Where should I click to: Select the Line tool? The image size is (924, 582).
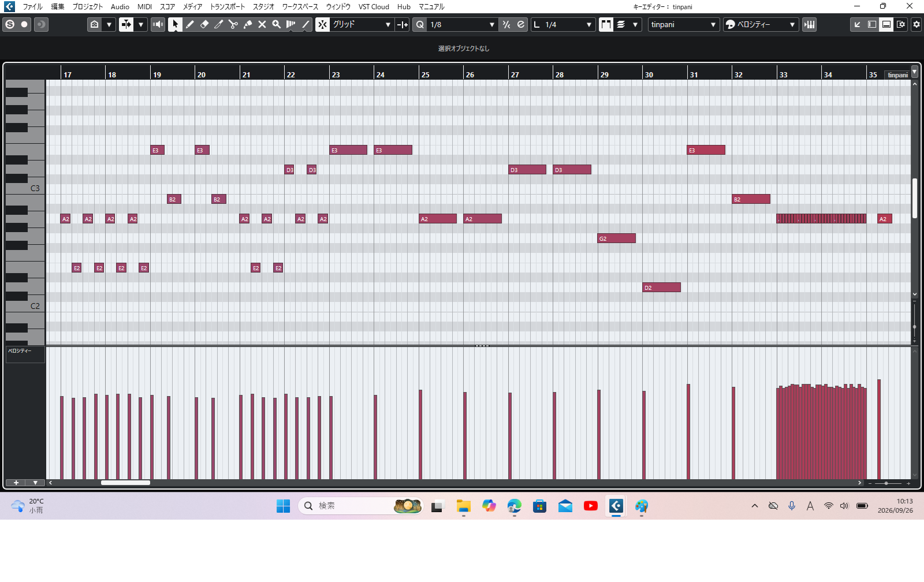point(305,24)
